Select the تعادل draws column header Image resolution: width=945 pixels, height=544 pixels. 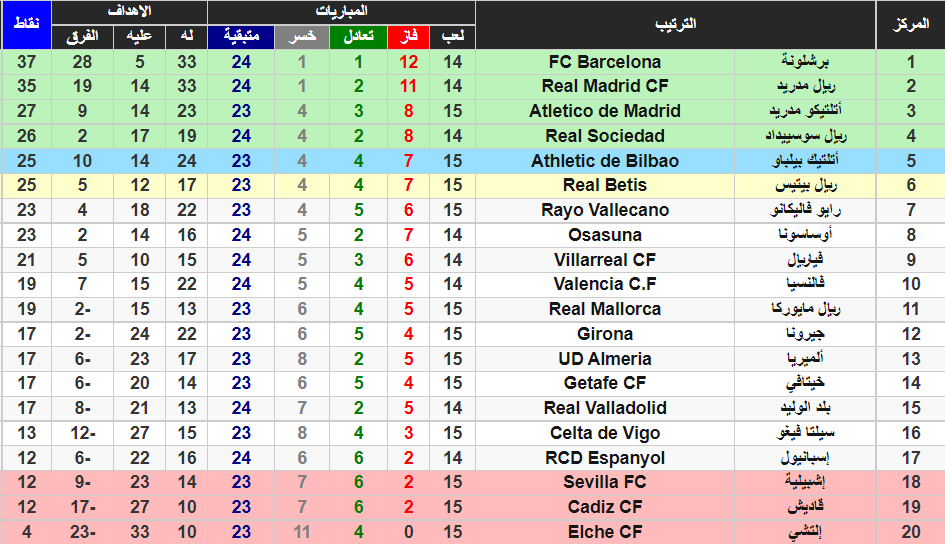click(x=358, y=37)
